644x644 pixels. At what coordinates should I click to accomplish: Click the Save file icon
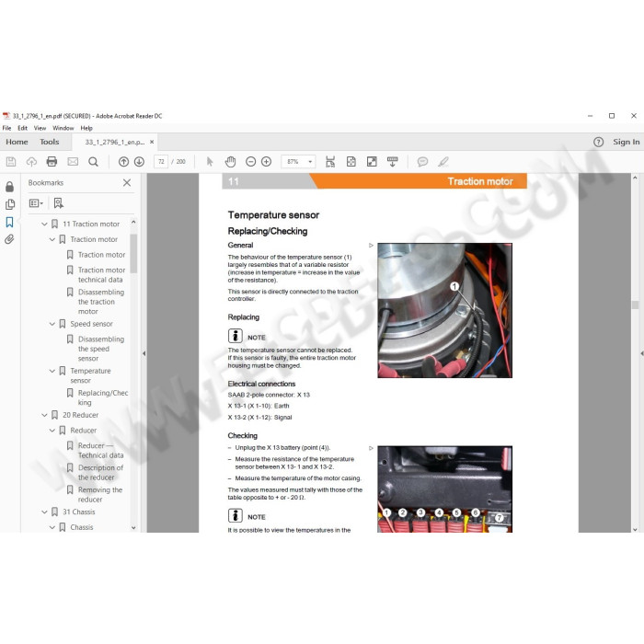[11, 162]
